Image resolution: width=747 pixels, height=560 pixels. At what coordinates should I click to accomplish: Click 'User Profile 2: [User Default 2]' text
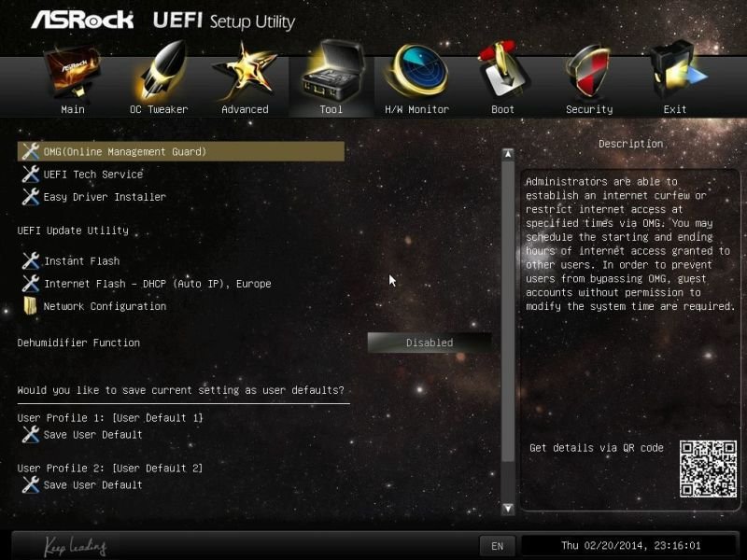(110, 469)
